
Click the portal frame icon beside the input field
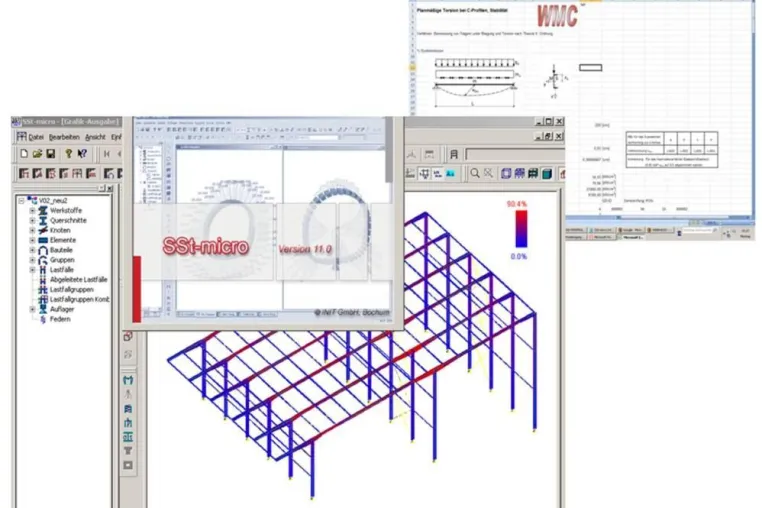[454, 155]
